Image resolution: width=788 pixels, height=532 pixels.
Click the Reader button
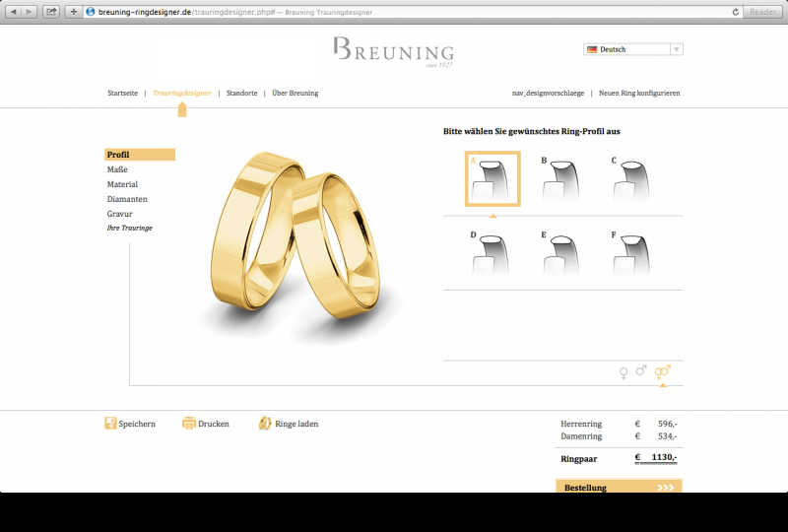click(762, 12)
